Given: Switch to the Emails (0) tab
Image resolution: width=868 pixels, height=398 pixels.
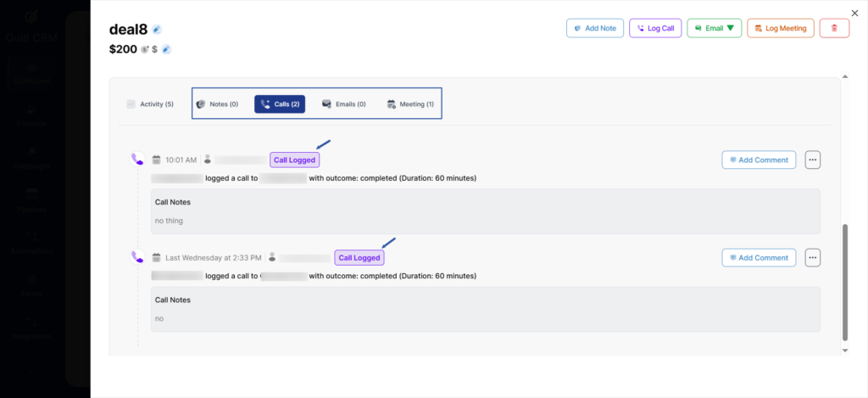Looking at the screenshot, I should pos(343,104).
